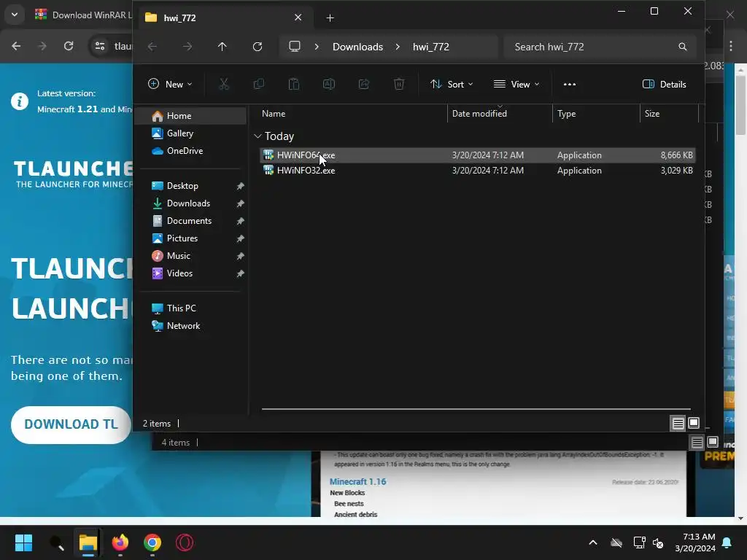Click Explorer forward navigation arrow
Image resolution: width=747 pixels, height=560 pixels.
(x=187, y=46)
